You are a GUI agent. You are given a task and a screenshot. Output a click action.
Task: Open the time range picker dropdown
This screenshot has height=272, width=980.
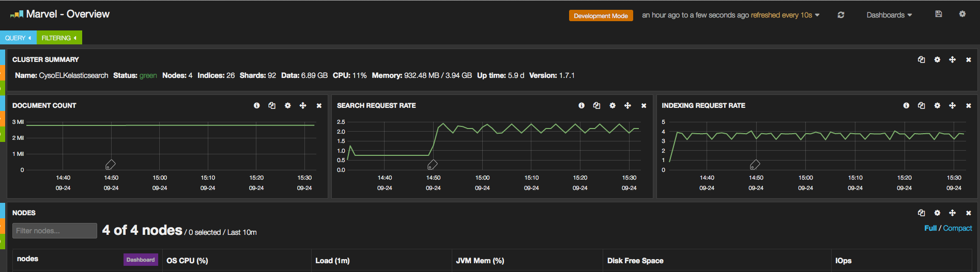click(x=730, y=15)
